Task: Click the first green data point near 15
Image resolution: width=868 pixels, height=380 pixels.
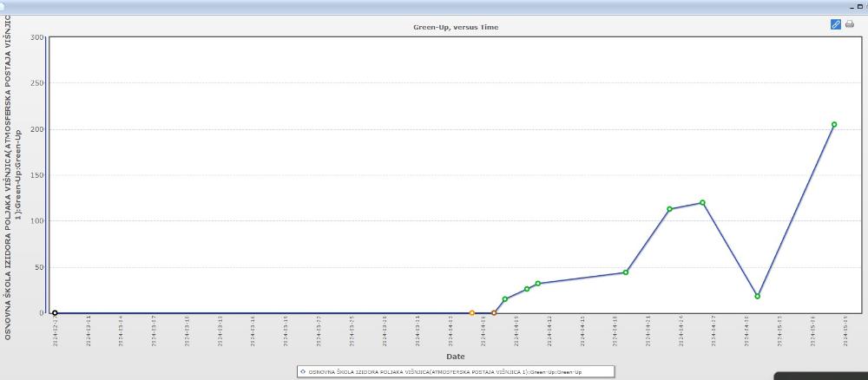Action: pyautogui.click(x=504, y=299)
